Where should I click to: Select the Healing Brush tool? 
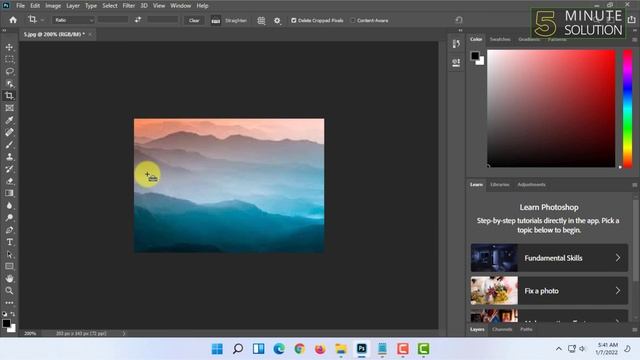pyautogui.click(x=9, y=132)
